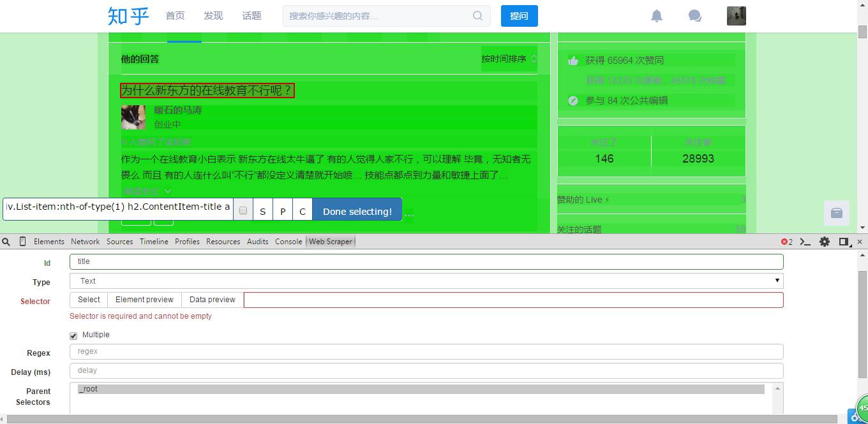This screenshot has width=868, height=424.
Task: Open the messages chat bubble icon
Action: click(695, 16)
